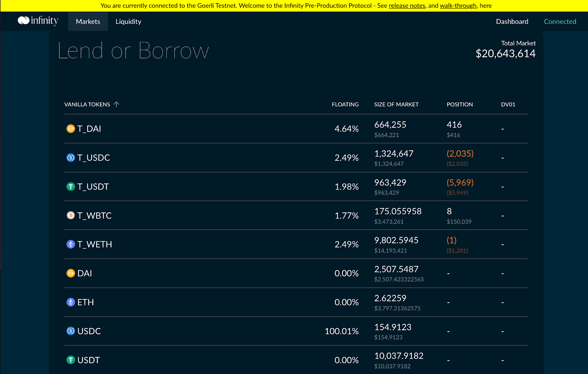Click the $150,039 position amount
Image resolution: width=588 pixels, height=374 pixels.
(x=459, y=222)
